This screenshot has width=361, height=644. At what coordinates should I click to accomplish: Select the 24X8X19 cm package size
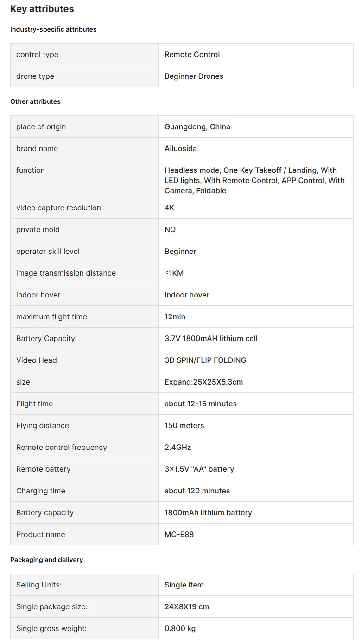(187, 606)
